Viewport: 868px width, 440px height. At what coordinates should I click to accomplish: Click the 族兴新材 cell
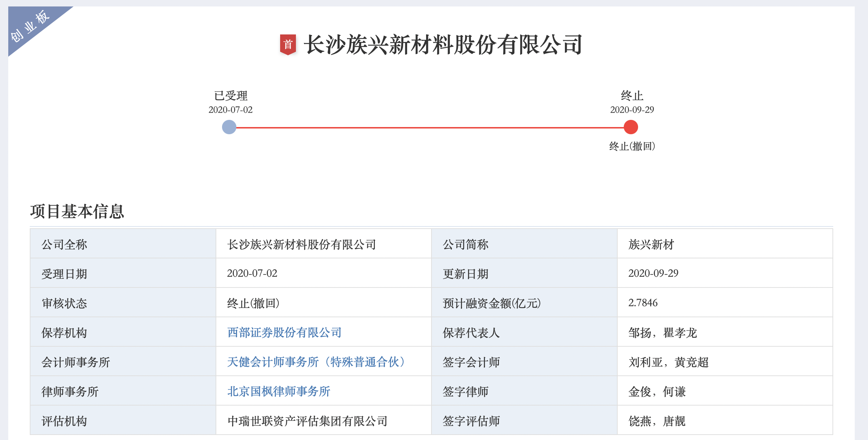pyautogui.click(x=725, y=243)
